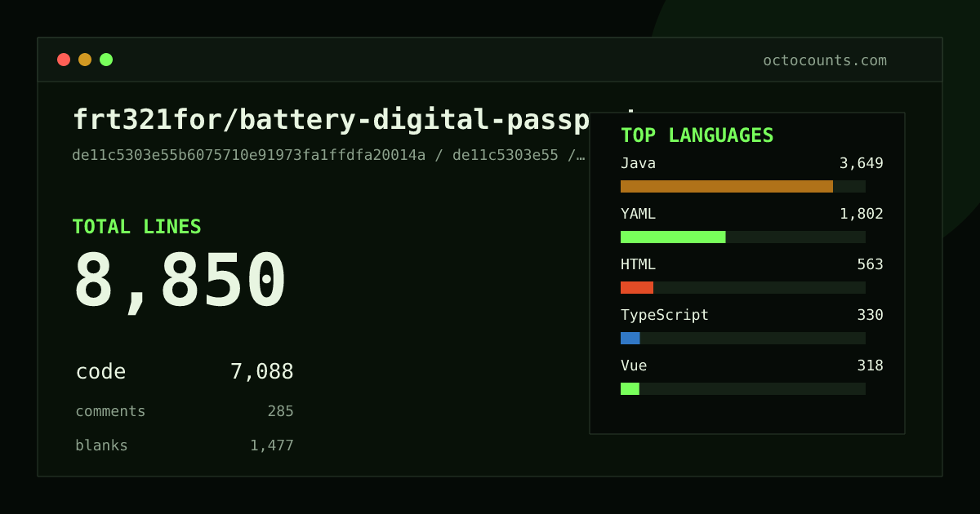Click the YAML line count 1,802

click(861, 214)
